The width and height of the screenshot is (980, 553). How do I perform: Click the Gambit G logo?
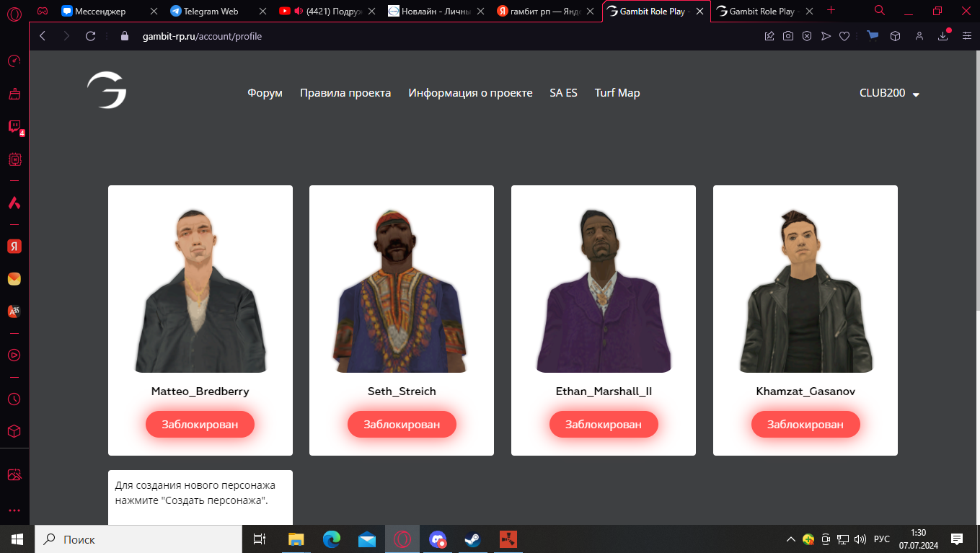coord(107,91)
